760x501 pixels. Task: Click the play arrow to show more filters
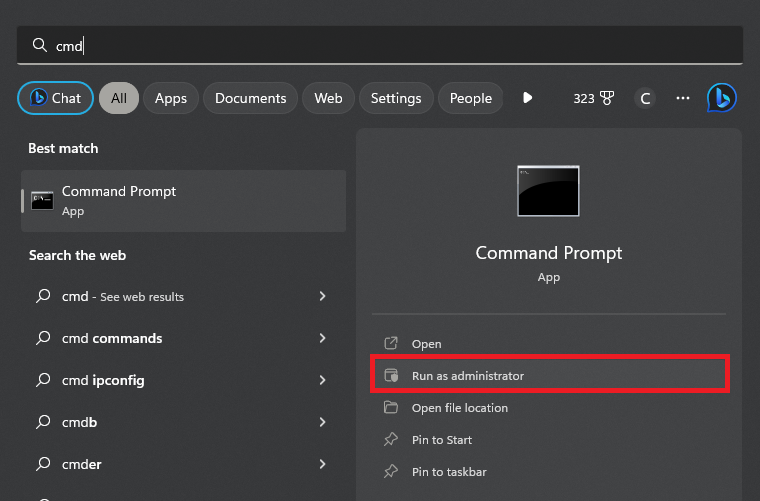[x=527, y=98]
